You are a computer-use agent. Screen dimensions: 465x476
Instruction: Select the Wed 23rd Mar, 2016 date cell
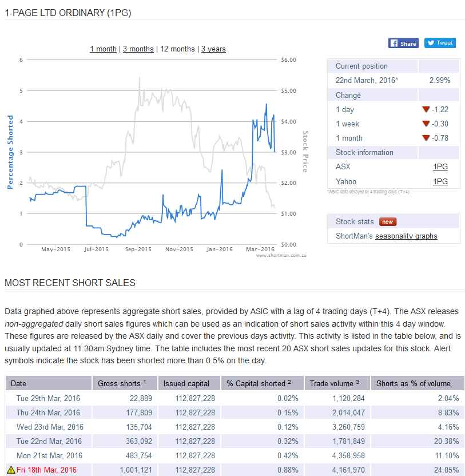point(50,427)
